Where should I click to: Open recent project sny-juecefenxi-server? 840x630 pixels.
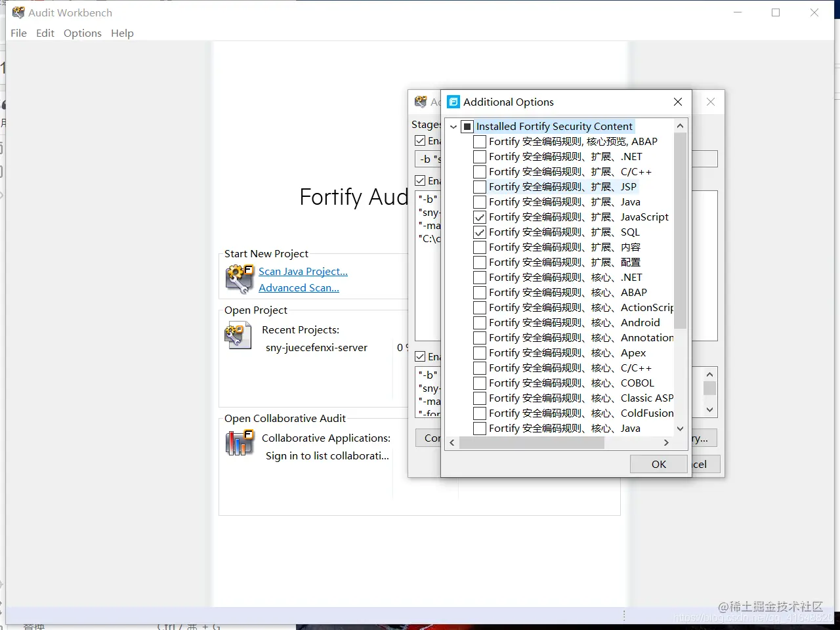point(316,347)
